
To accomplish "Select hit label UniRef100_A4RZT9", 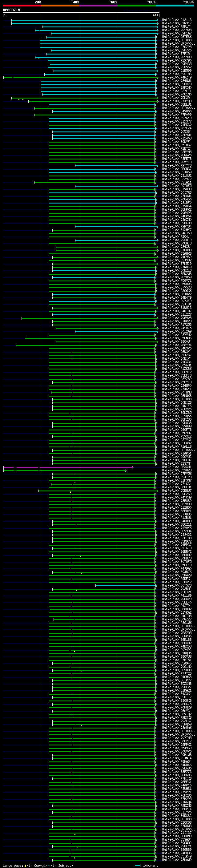I will (176, 78).
